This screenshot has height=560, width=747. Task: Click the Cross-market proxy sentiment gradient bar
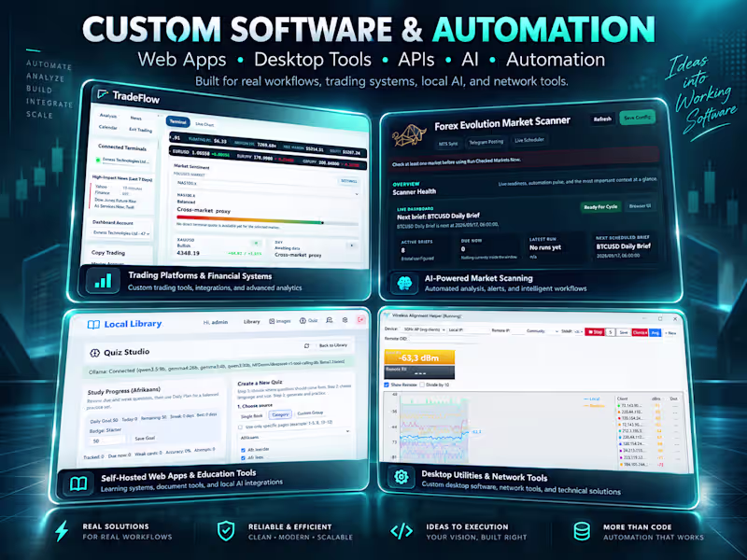[268, 221]
